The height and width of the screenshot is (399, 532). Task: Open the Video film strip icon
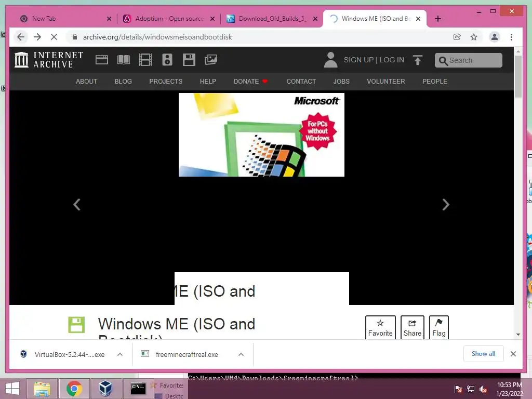pyautogui.click(x=145, y=60)
